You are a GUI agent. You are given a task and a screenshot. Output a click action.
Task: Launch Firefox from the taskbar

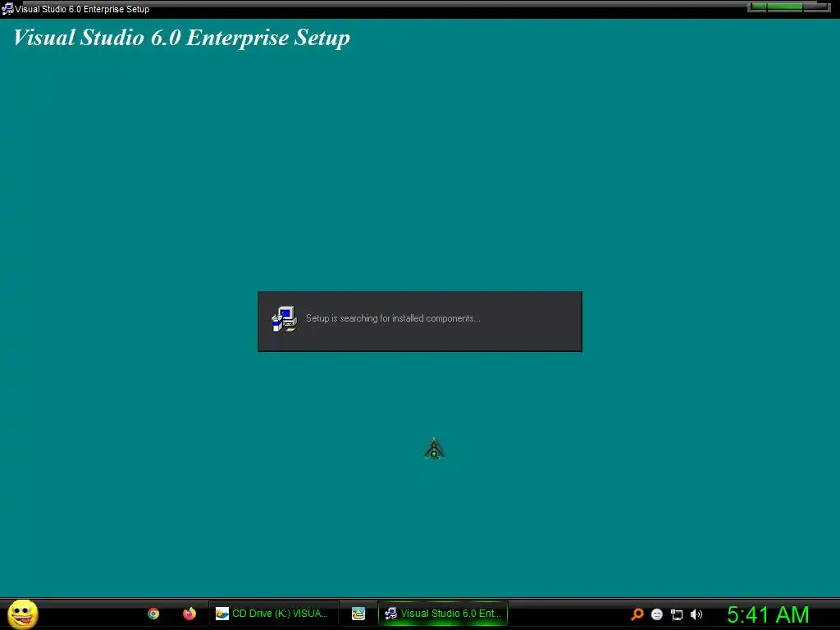189,614
